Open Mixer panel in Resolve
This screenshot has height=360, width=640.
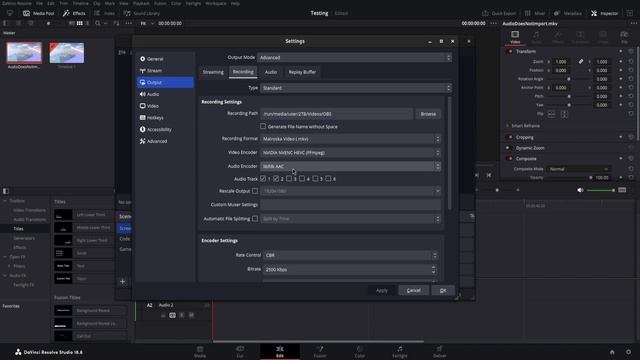coord(534,13)
